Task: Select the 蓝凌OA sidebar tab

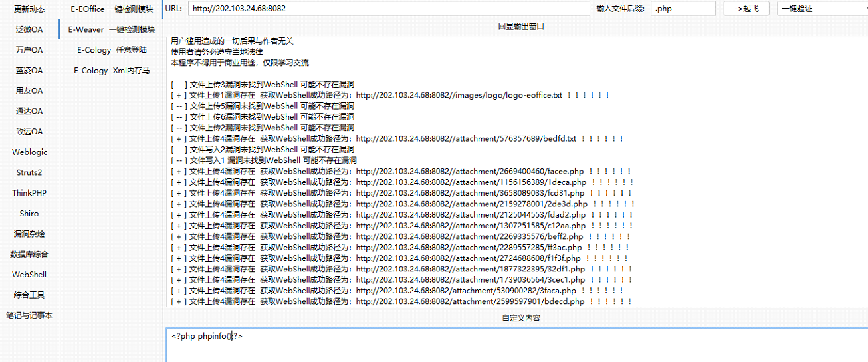Action: coord(29,71)
